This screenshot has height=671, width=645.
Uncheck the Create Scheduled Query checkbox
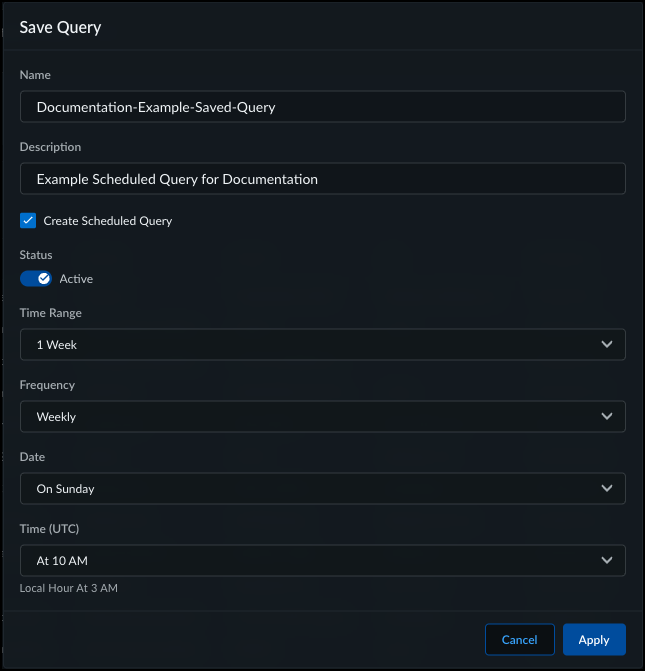click(x=28, y=221)
